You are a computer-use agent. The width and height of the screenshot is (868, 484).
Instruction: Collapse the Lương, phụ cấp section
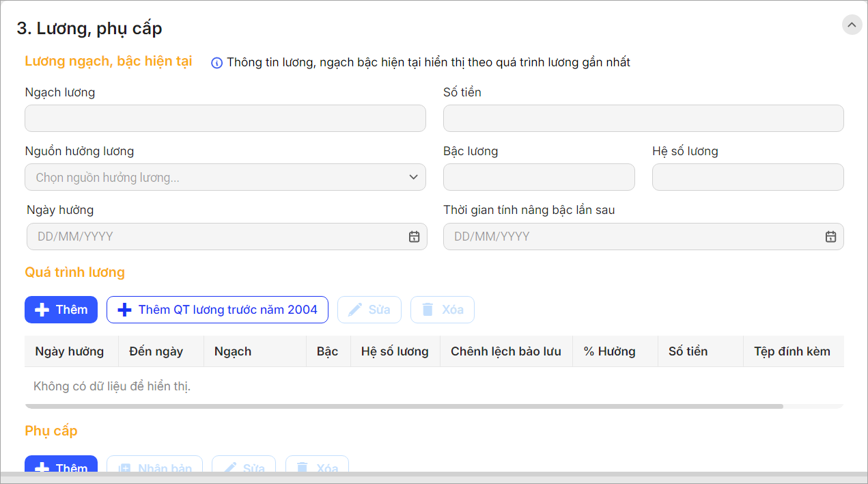pyautogui.click(x=852, y=25)
